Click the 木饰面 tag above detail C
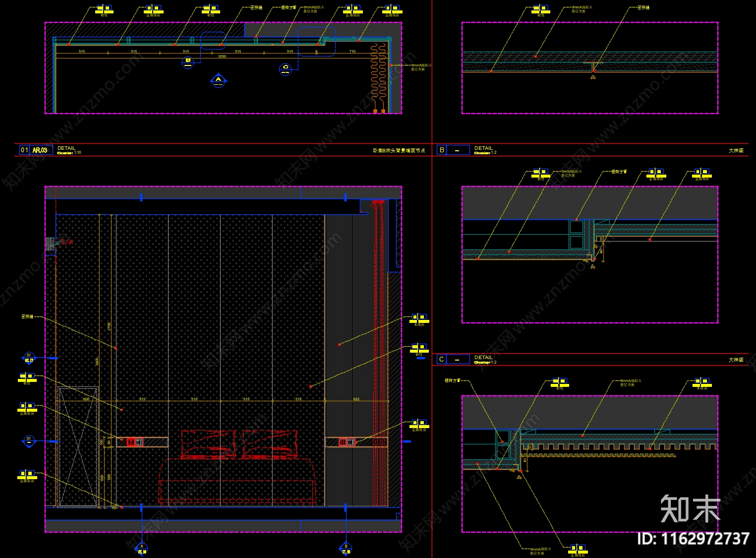This screenshot has height=558, width=756. [702, 384]
